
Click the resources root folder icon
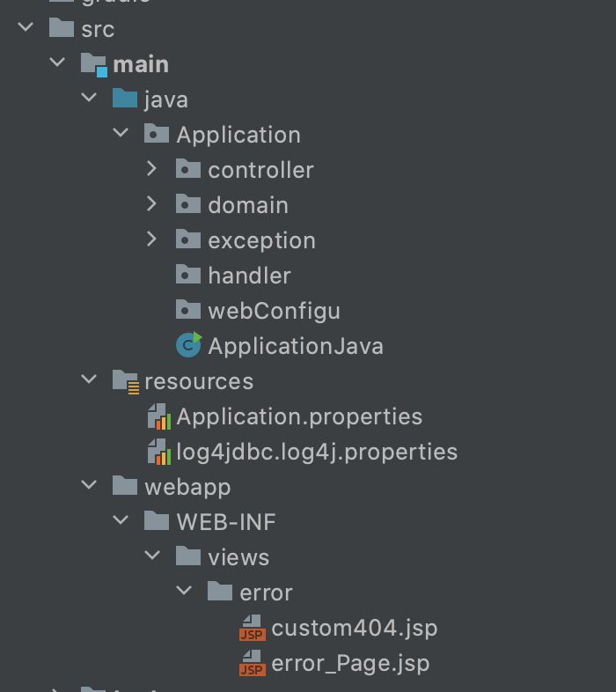(126, 382)
